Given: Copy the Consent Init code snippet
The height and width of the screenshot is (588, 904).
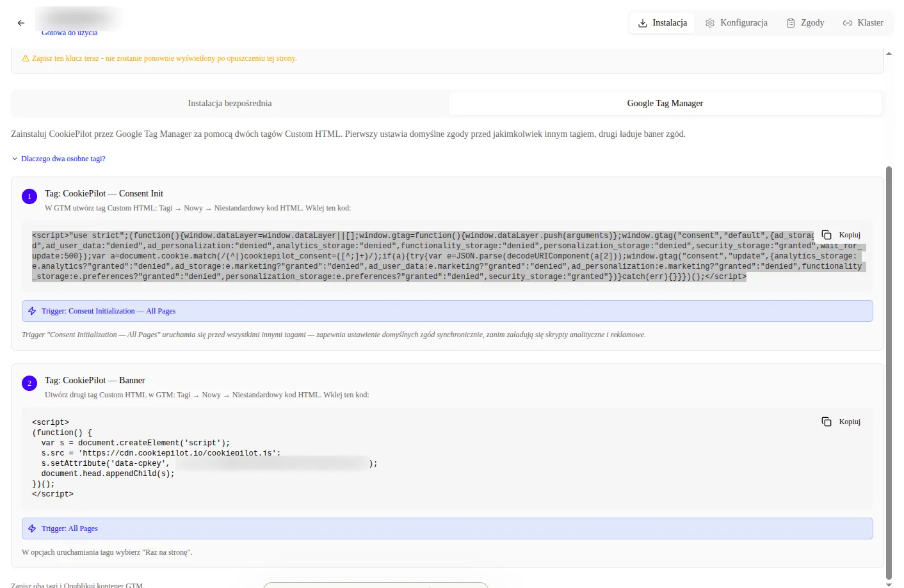Looking at the screenshot, I should (x=841, y=235).
